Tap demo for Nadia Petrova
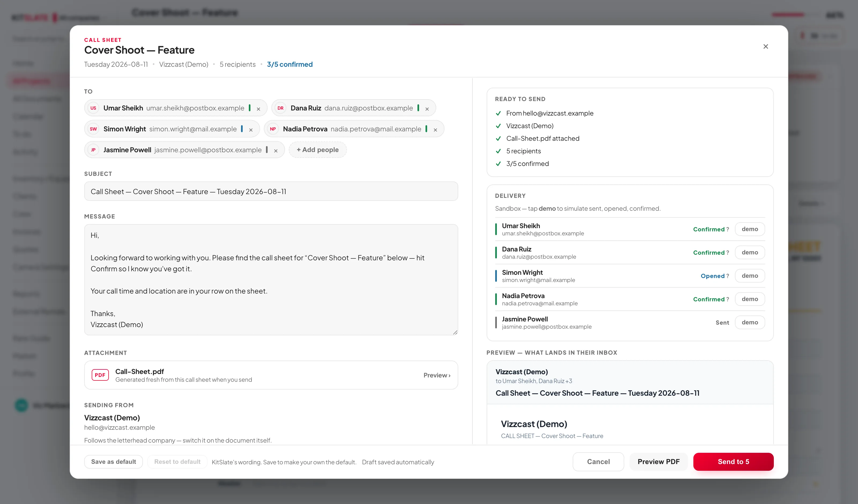Viewport: 858px width, 504px height. coord(750,299)
